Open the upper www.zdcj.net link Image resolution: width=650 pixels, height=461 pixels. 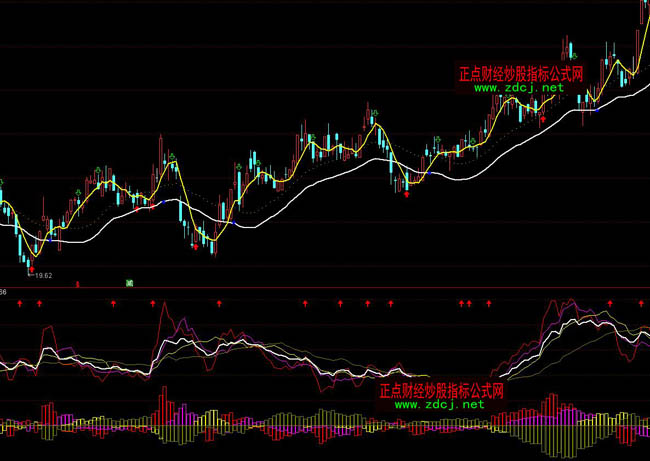point(518,88)
